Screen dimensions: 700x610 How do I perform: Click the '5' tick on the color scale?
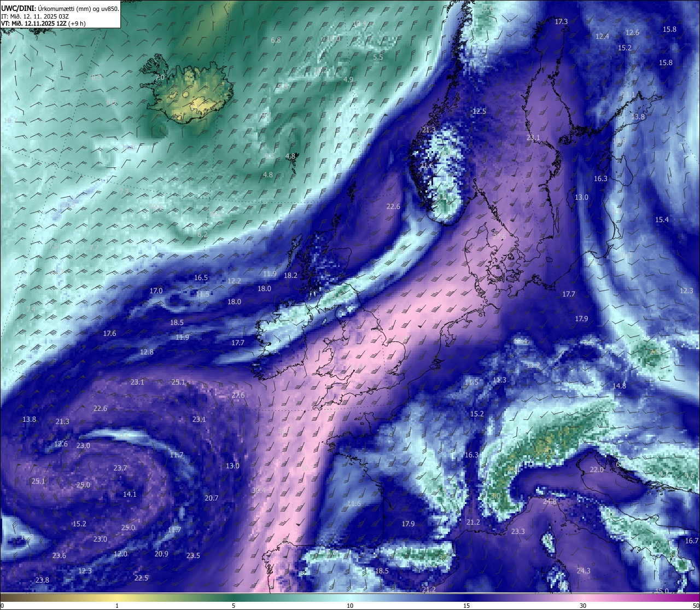tap(234, 606)
